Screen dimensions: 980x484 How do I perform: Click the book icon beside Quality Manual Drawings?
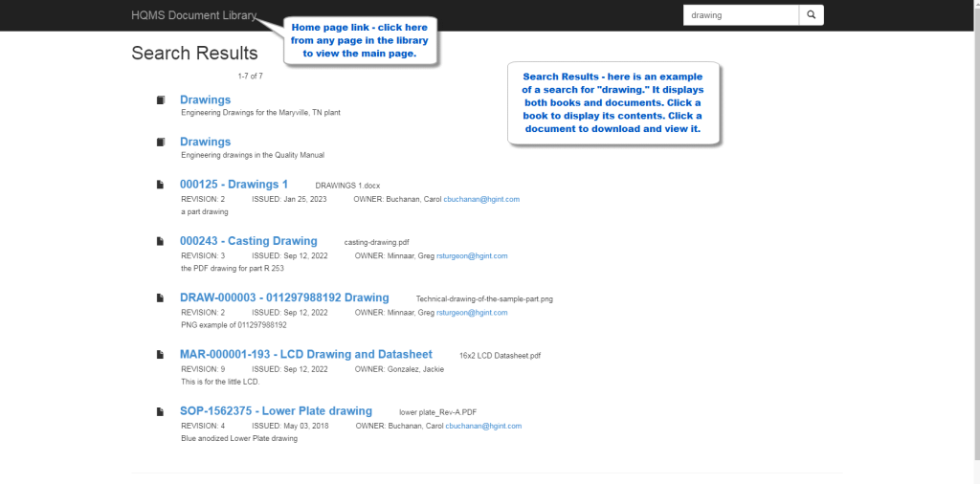[161, 142]
